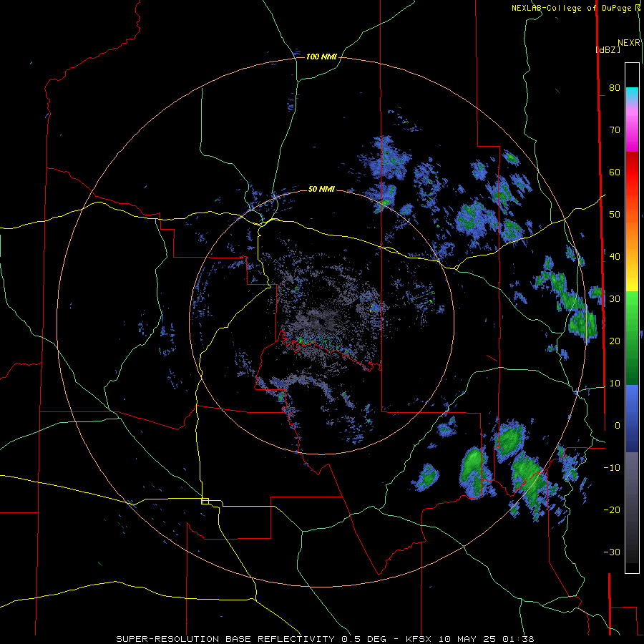The height and width of the screenshot is (644, 644).
Task: Select the 70 value on the dBZ scale
Action: (615, 130)
